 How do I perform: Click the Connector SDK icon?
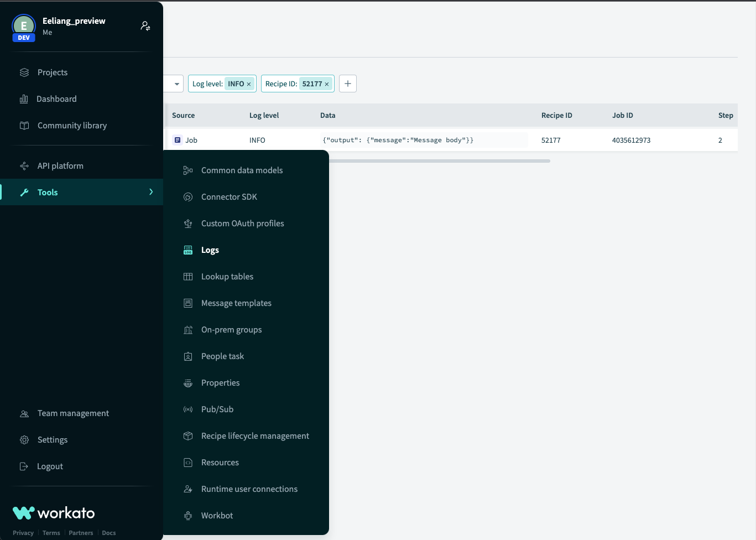pos(188,197)
